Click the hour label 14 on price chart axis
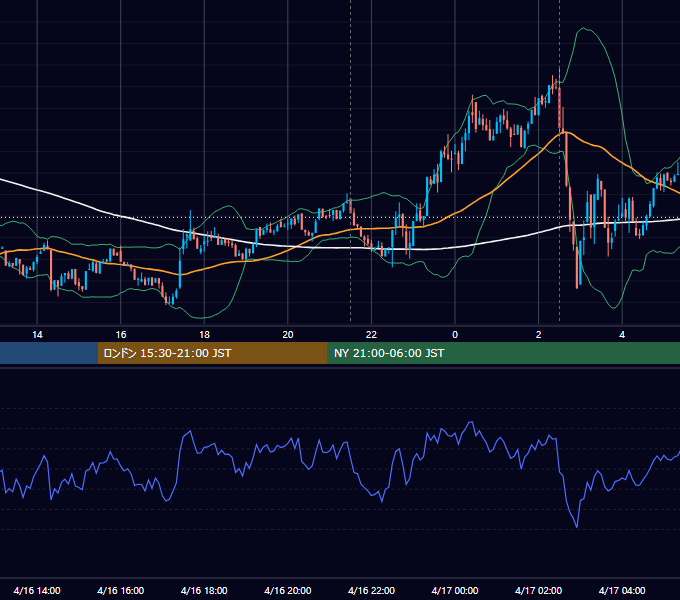 pos(37,335)
